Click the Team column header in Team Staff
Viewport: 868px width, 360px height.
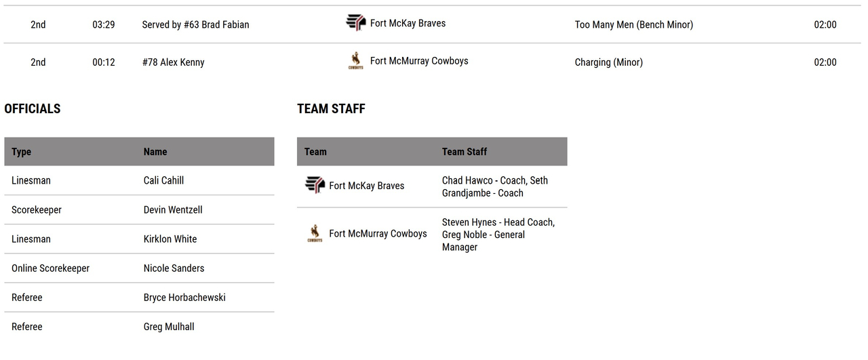tap(315, 152)
